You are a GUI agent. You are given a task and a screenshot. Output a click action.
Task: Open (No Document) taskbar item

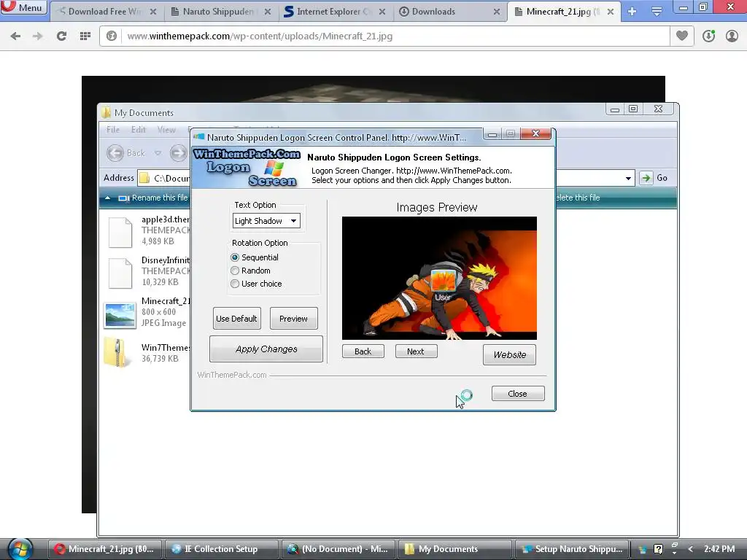[x=338, y=549]
